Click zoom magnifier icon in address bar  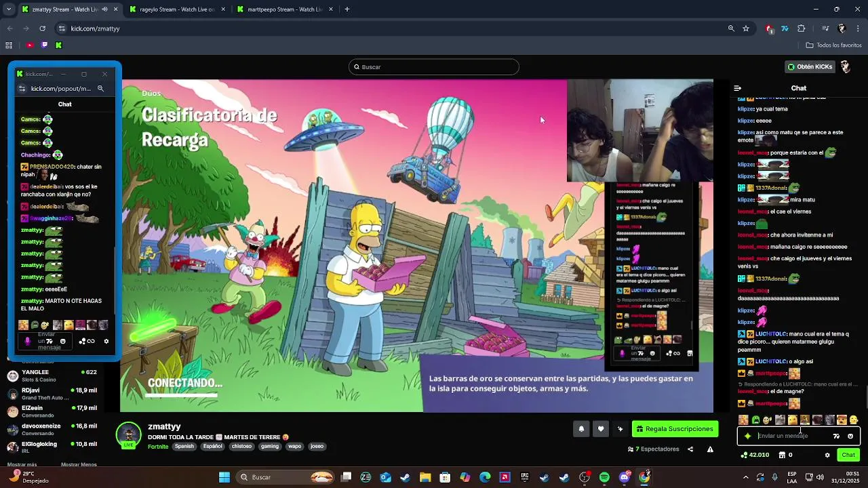[731, 28]
